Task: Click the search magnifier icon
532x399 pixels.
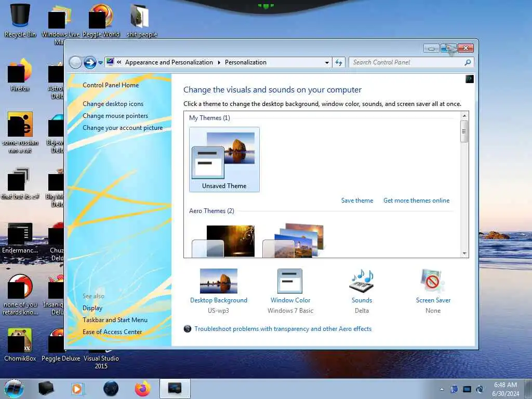Action: (468, 62)
